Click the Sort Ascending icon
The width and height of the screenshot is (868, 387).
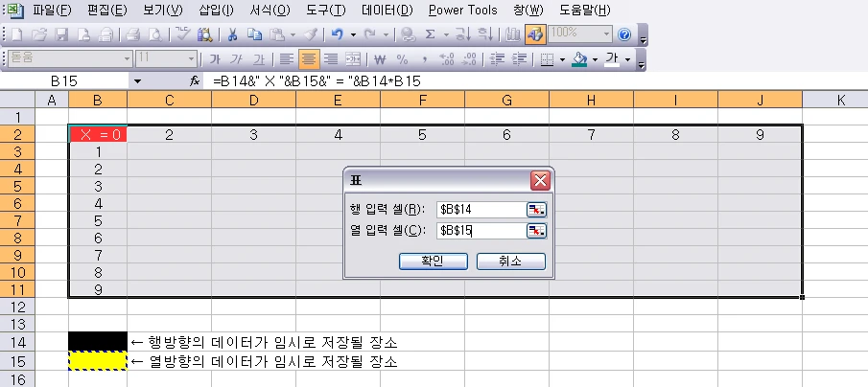(462, 34)
